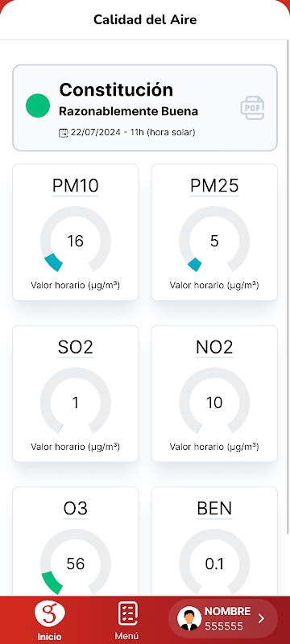Open the NO2 pollutant card
The width and height of the screenshot is (290, 644).
click(214, 394)
